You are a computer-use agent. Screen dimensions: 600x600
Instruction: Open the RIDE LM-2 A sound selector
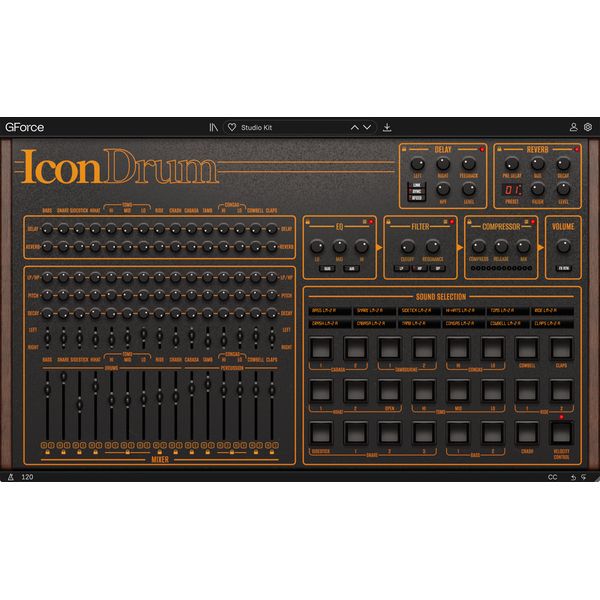552,311
